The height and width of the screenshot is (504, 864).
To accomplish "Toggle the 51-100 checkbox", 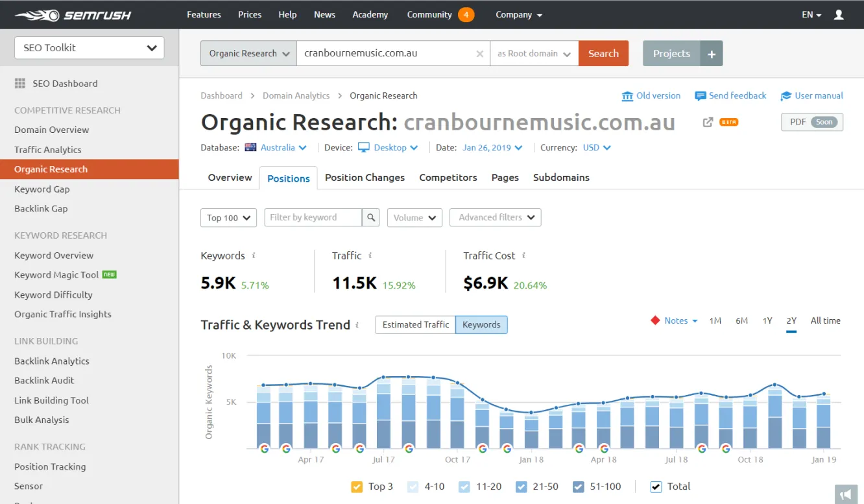I will pyautogui.click(x=579, y=486).
